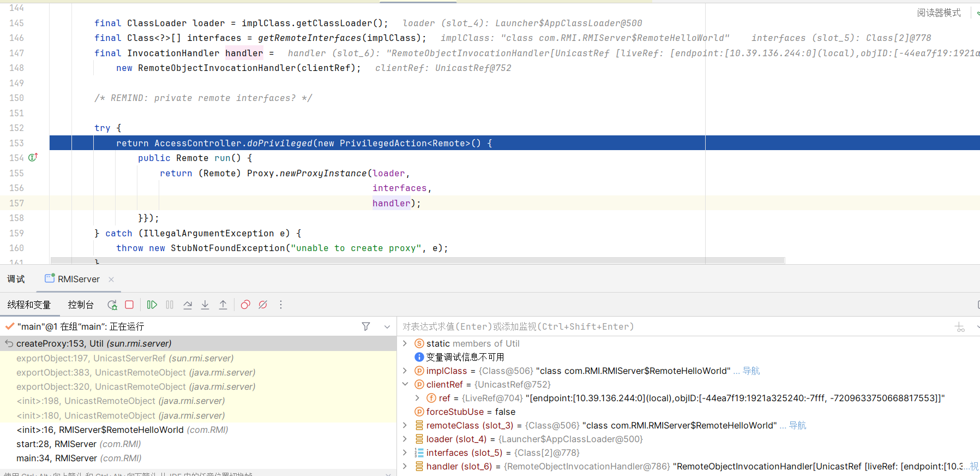Click the parameter icon beside clientRef
The height and width of the screenshot is (476, 980).
[x=419, y=384]
